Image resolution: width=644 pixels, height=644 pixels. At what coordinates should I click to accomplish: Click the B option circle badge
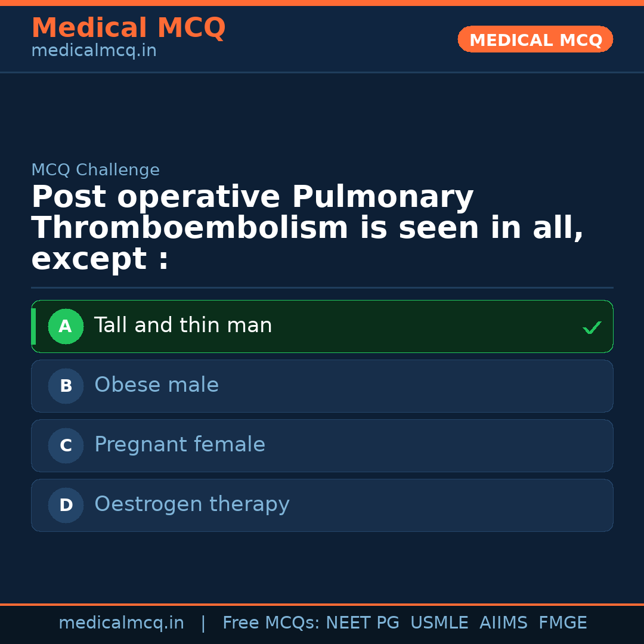[66, 386]
